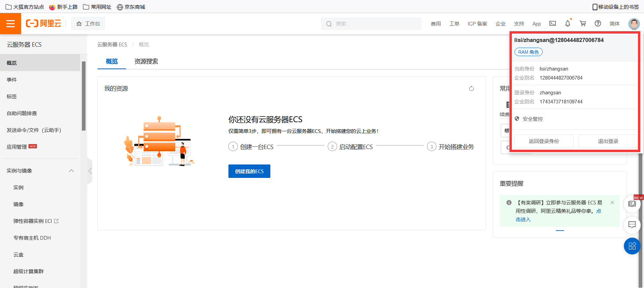Viewport: 644px width, 288px height.
Task: Click step 2 启动配置ECS
Action: pos(350,147)
